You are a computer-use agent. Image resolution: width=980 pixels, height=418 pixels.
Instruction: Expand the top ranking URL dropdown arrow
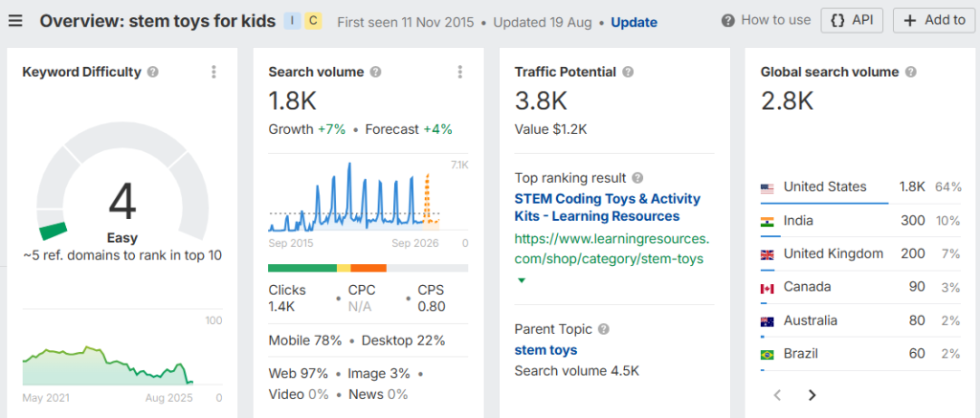(522, 280)
